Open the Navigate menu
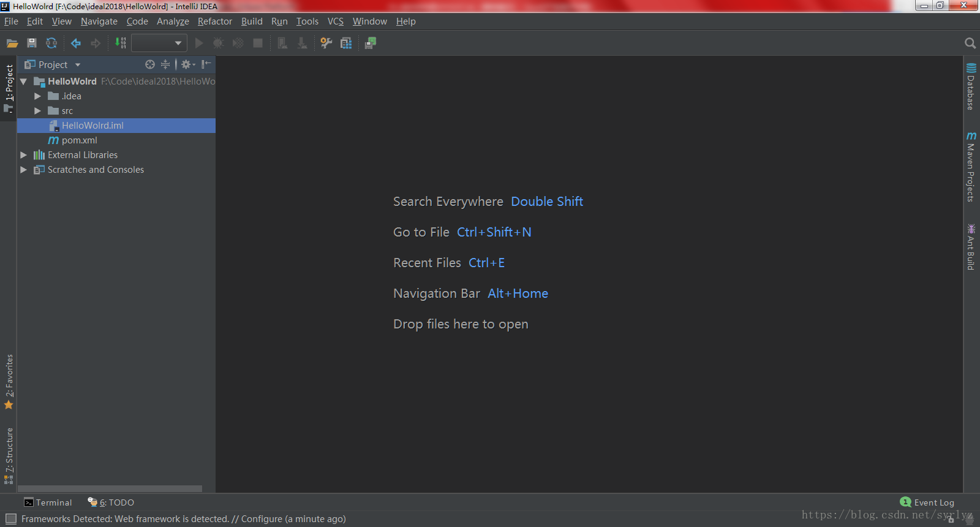The image size is (980, 527). [x=99, y=21]
